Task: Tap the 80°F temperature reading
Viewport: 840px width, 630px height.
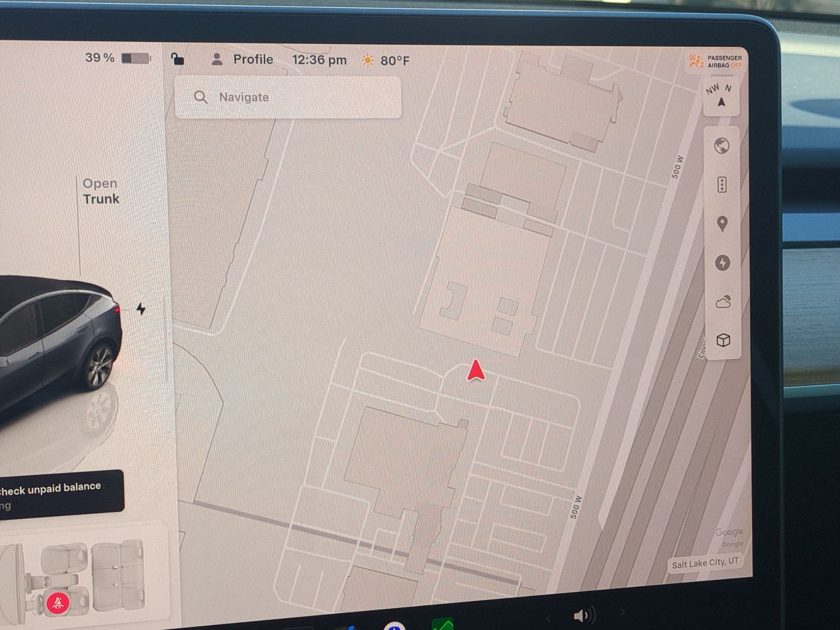Action: (395, 61)
